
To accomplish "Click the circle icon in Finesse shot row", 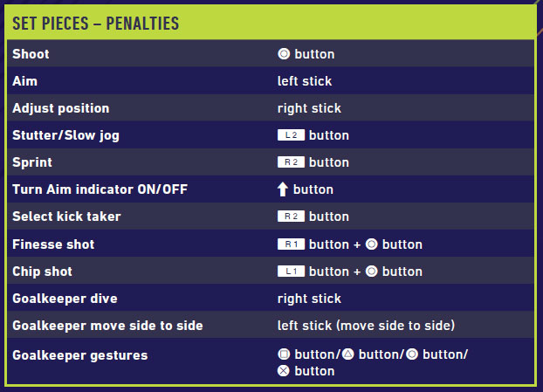I will tap(371, 244).
